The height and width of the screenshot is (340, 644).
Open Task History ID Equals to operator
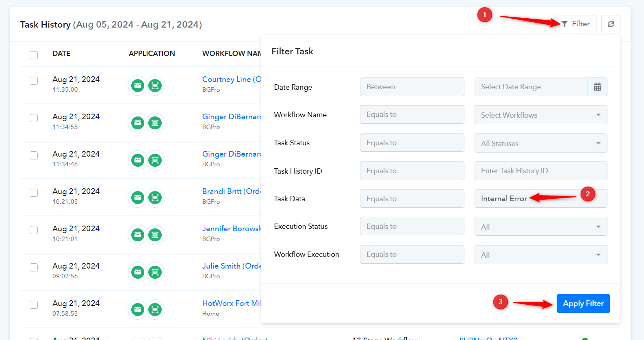[x=412, y=171]
